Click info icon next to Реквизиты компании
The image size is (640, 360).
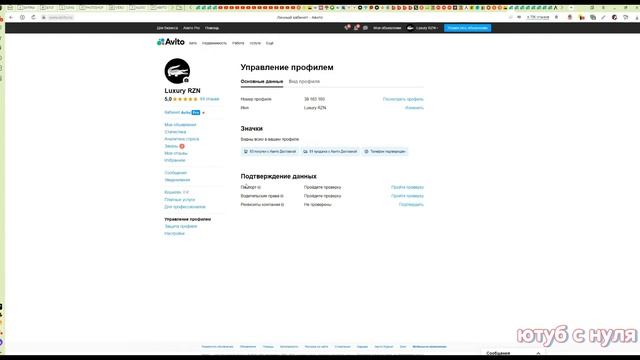click(282, 204)
